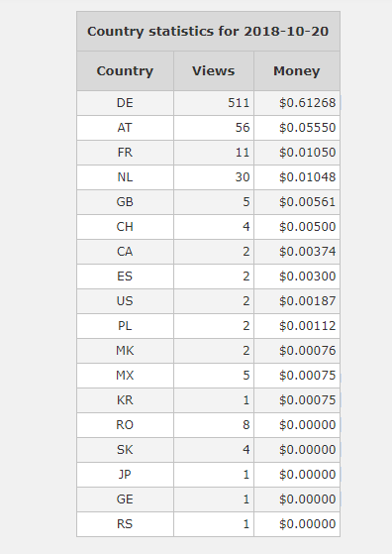Click the JP country cell
Image resolution: width=392 pixels, height=554 pixels.
tap(125, 474)
